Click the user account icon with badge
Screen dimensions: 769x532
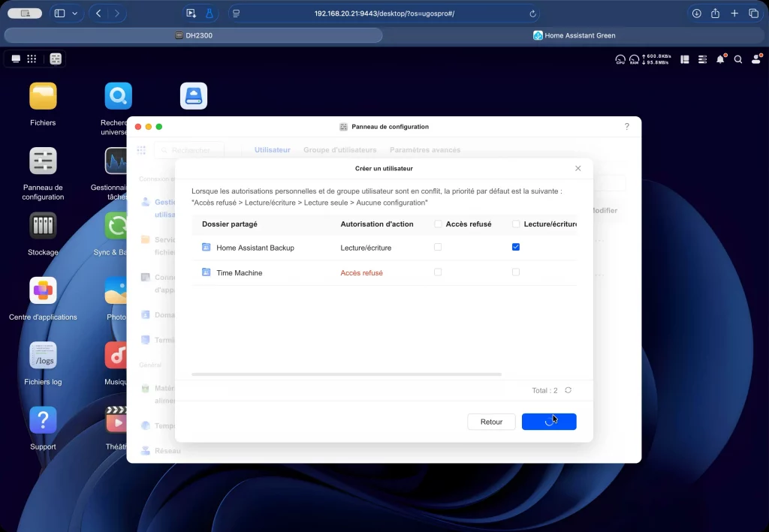(x=756, y=59)
